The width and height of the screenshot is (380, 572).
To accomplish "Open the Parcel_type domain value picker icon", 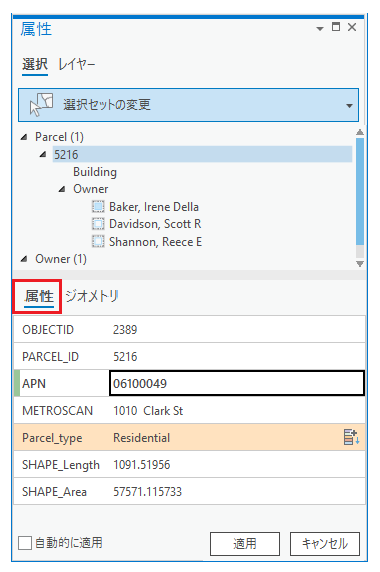I will tap(351, 437).
